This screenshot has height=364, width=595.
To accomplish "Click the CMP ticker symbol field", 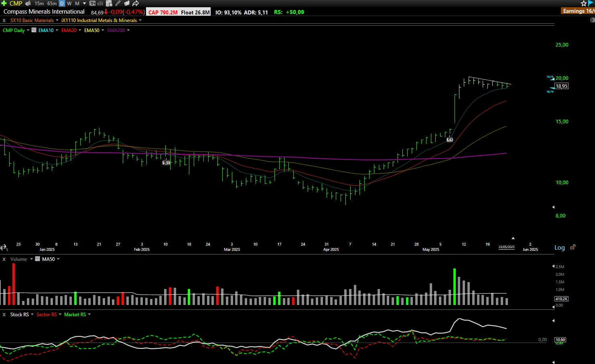I will [16, 3].
